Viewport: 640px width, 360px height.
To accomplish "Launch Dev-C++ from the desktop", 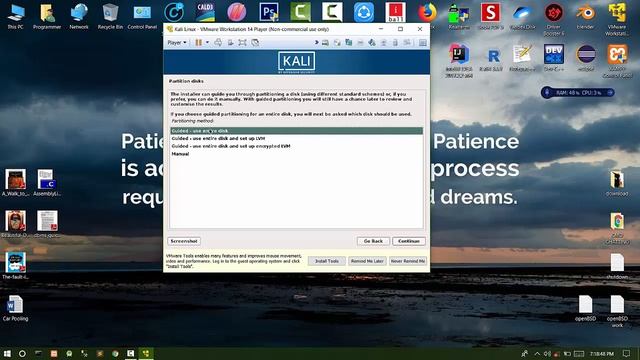I will [554, 58].
